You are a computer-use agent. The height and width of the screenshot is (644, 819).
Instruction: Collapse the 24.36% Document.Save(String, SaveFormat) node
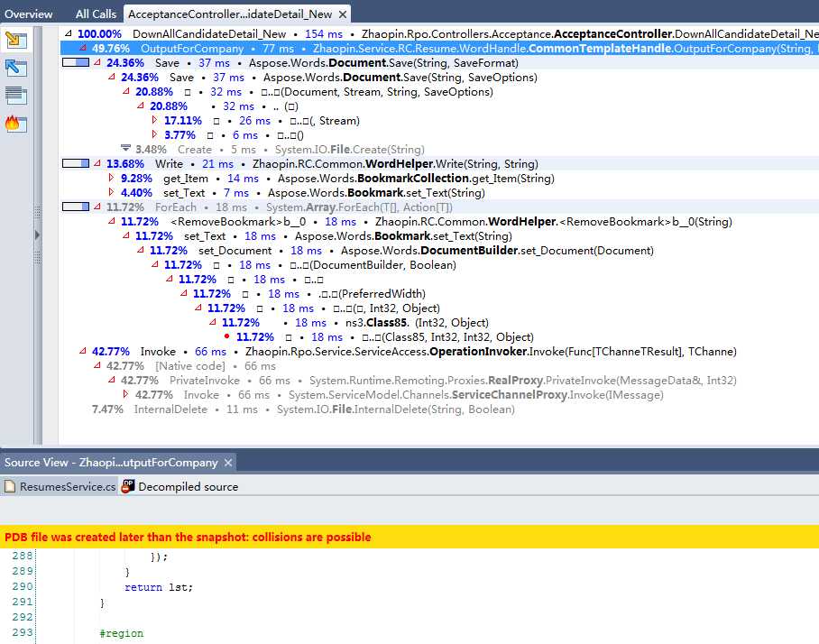(x=97, y=62)
